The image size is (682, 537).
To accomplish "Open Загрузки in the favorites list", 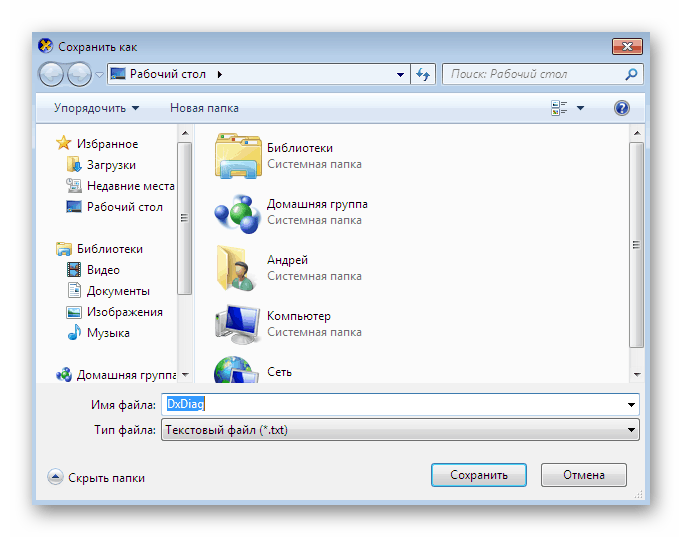I will pos(111,165).
